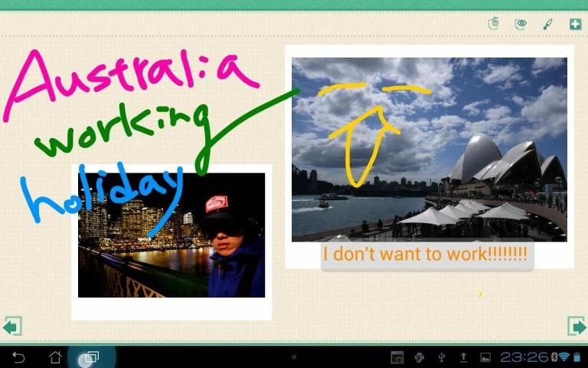This screenshot has width=588, height=368.
Task: Tap the Android debug notification icon
Action: tap(419, 357)
